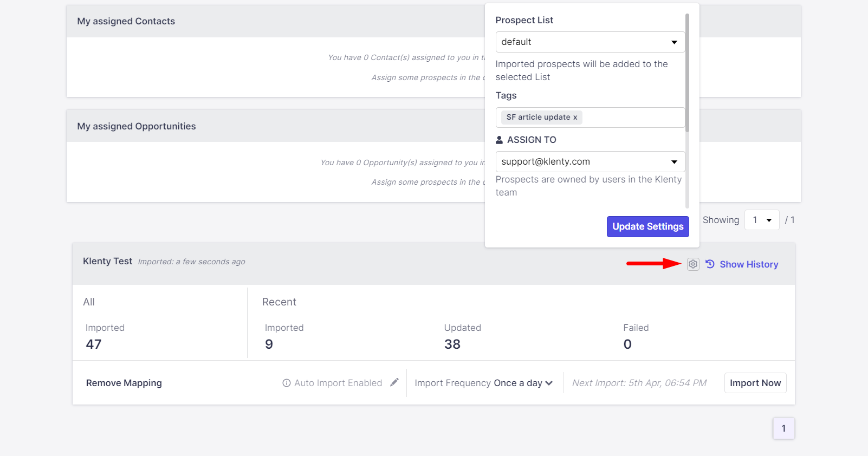
Task: Open the Prospect List dropdown showing default
Action: (x=590, y=42)
